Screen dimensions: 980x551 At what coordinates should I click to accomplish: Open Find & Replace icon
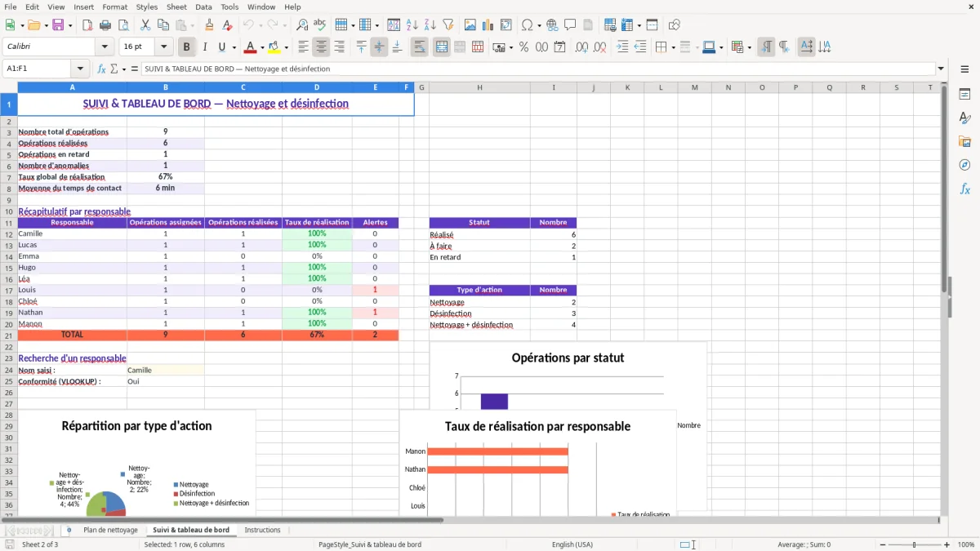(302, 25)
